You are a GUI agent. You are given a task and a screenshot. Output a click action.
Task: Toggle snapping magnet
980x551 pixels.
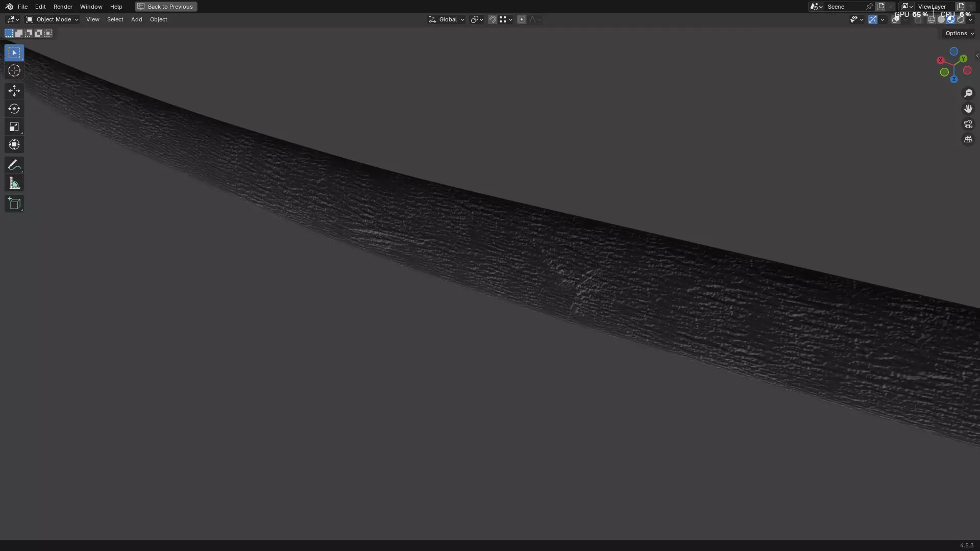pyautogui.click(x=493, y=19)
